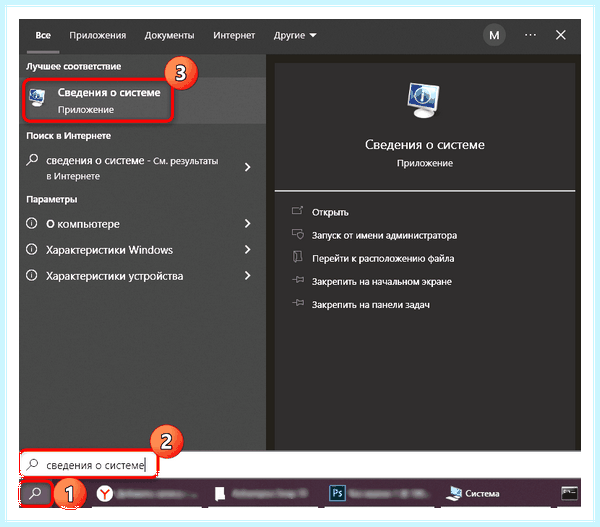Open web results for сведения о системе
This screenshot has width=600, height=527.
tap(132, 168)
